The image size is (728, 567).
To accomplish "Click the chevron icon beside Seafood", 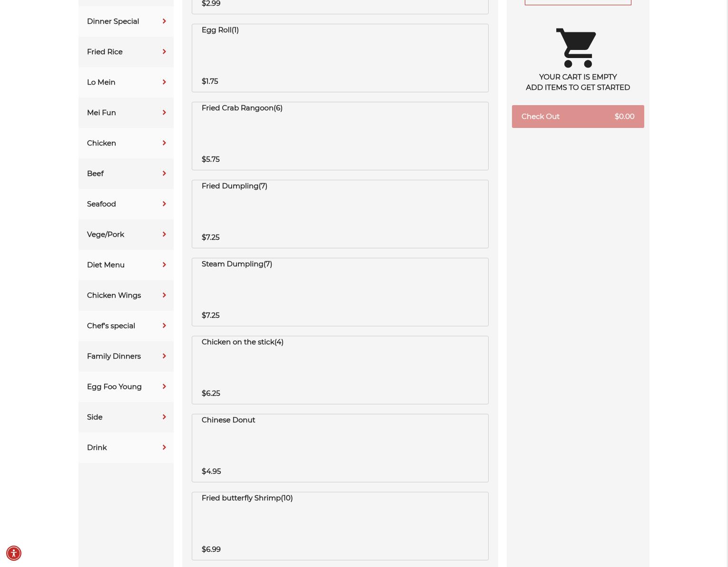I will tap(164, 204).
